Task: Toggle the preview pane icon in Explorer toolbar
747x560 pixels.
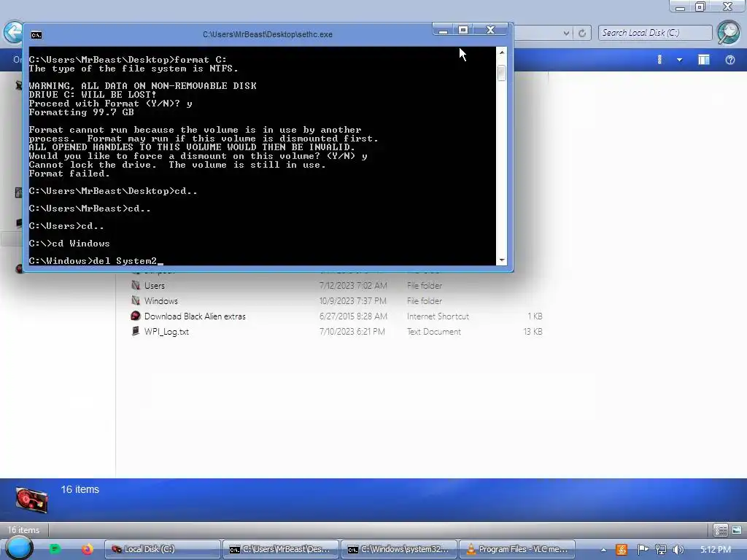Action: (x=704, y=60)
